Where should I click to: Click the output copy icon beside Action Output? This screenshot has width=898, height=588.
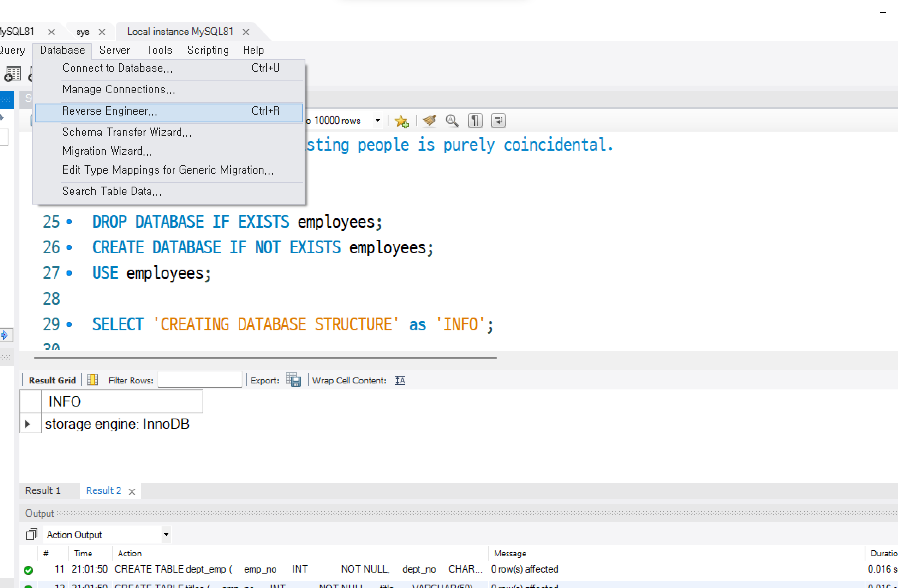click(x=32, y=534)
